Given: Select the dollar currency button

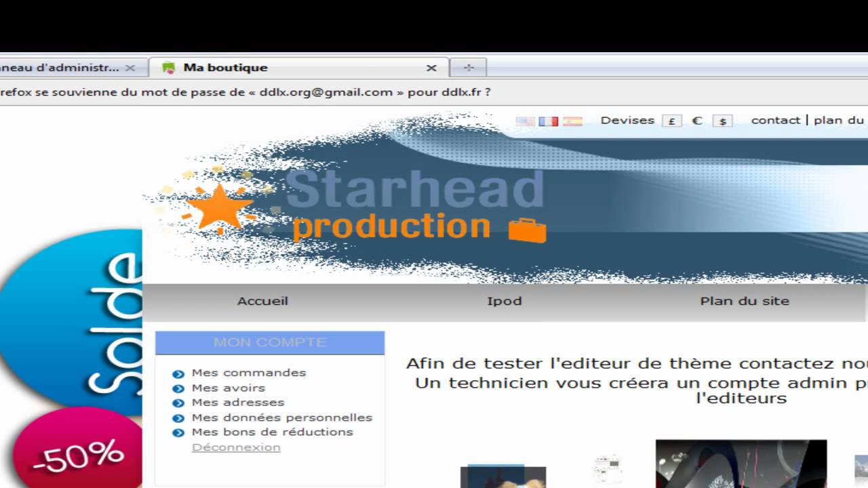Looking at the screenshot, I should [x=723, y=121].
